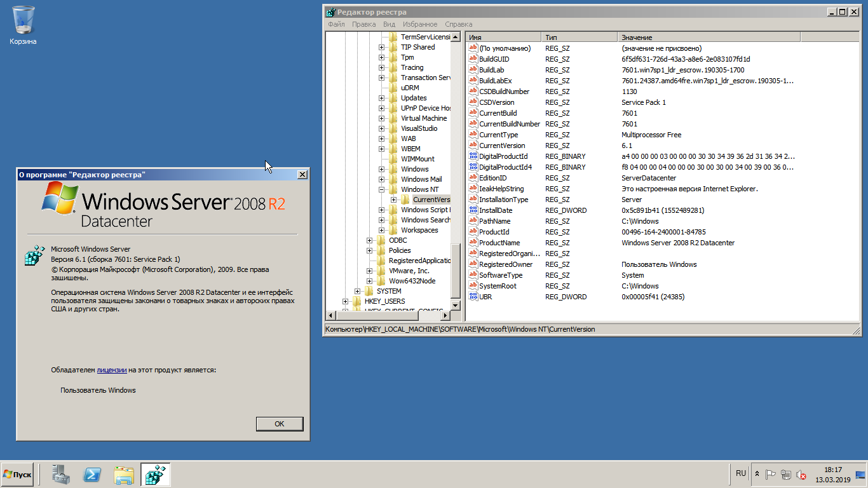Click the Windows NT folder icon
The height and width of the screenshot is (488, 868).
tap(393, 189)
